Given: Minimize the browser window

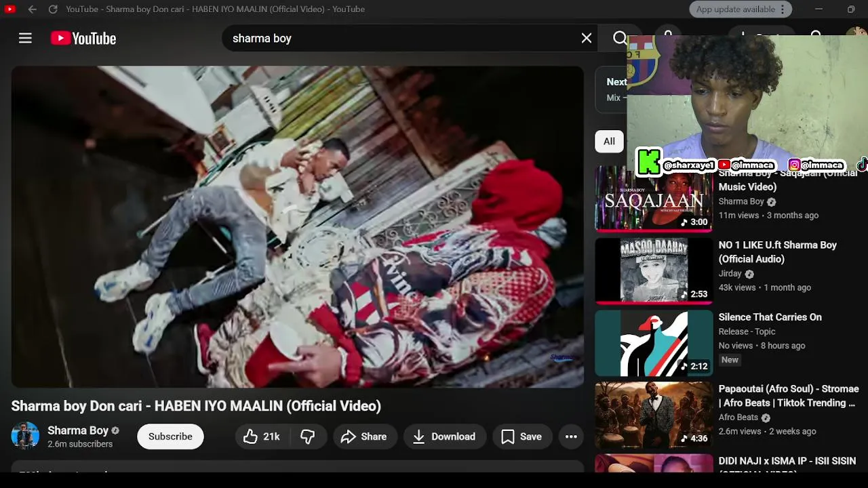Looking at the screenshot, I should [x=818, y=9].
